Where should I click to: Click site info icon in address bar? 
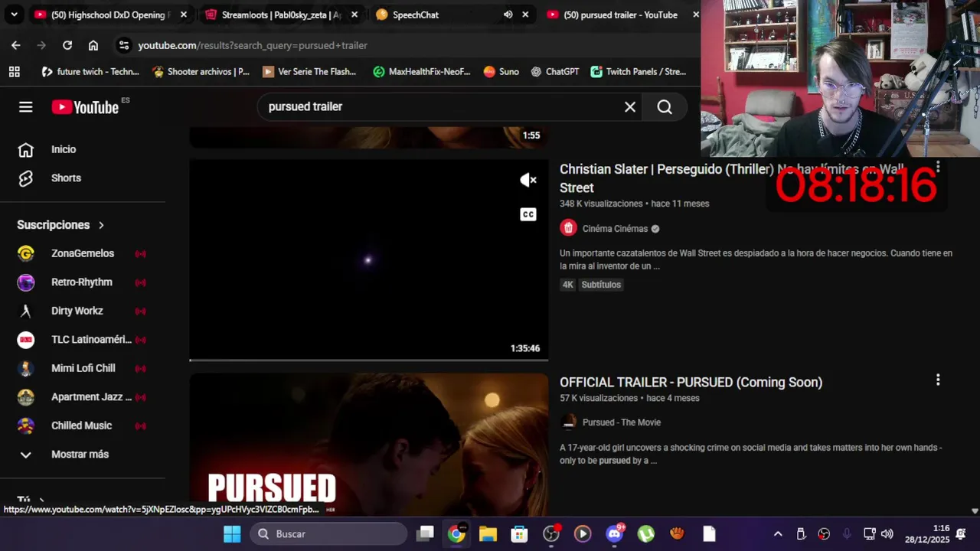coord(124,45)
